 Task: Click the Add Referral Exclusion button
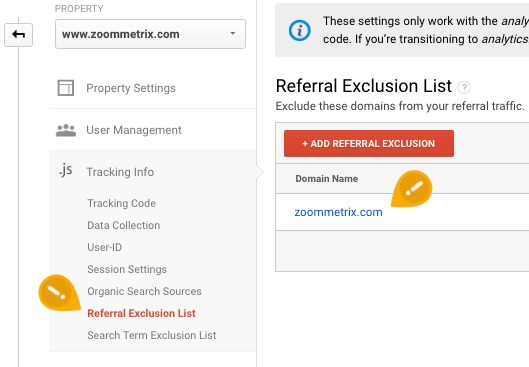click(369, 143)
